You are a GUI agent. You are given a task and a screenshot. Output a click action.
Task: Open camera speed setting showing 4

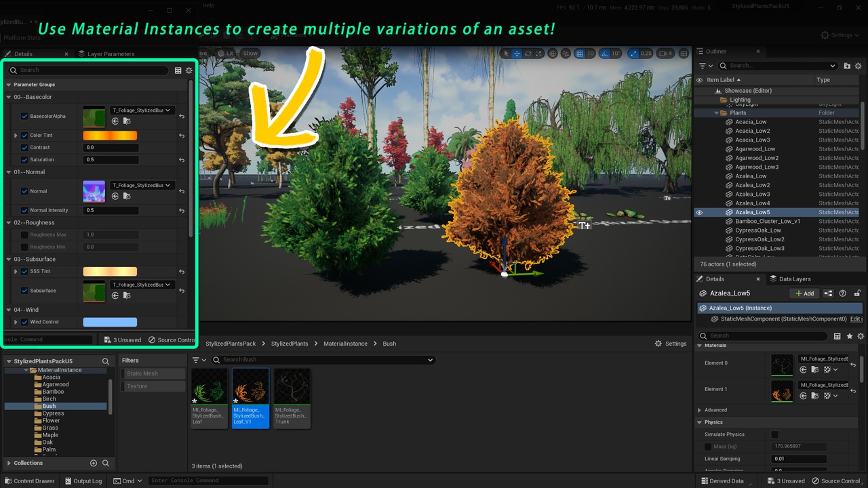(666, 54)
